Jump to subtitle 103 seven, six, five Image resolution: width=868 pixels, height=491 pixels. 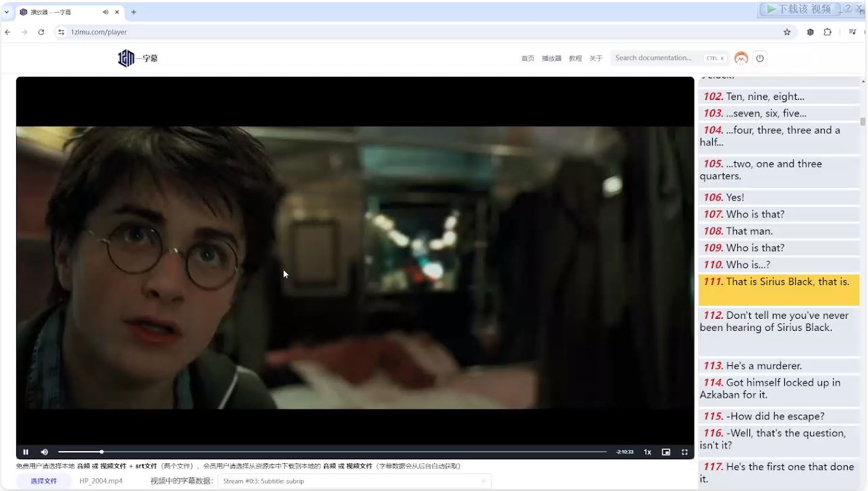tap(780, 113)
